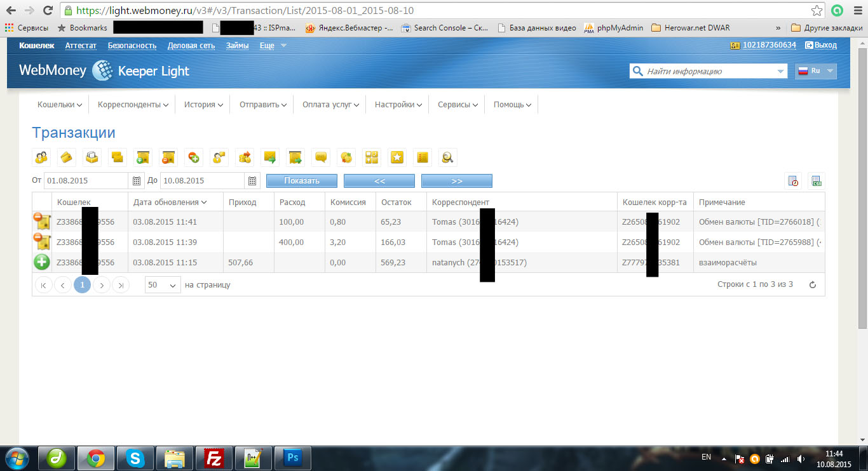Screen dimensions: 868x471
Task: Expand the Корреспонденты menu
Action: click(133, 105)
